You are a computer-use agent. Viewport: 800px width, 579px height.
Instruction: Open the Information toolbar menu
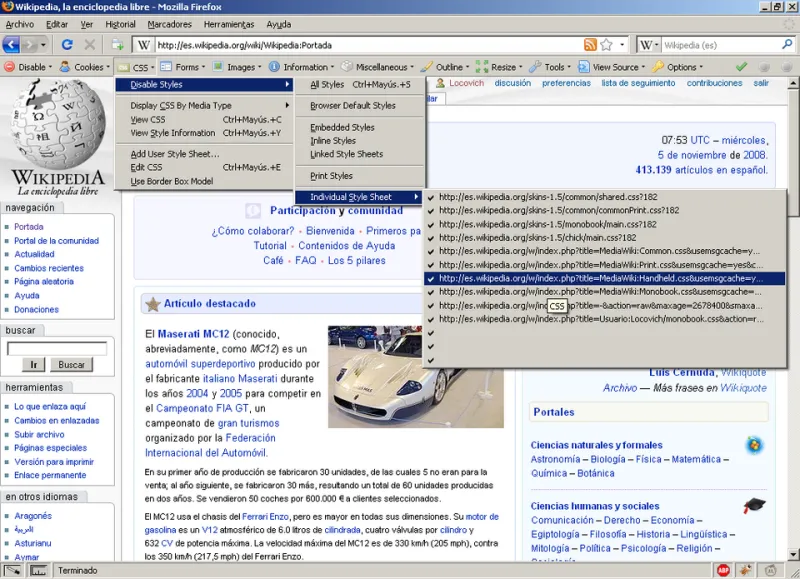(301, 67)
